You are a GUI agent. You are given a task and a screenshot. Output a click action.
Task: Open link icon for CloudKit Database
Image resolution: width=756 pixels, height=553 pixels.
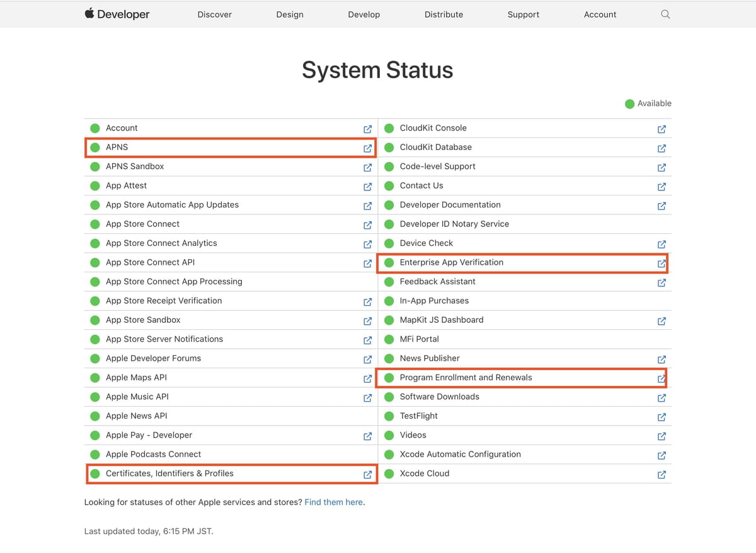click(661, 148)
